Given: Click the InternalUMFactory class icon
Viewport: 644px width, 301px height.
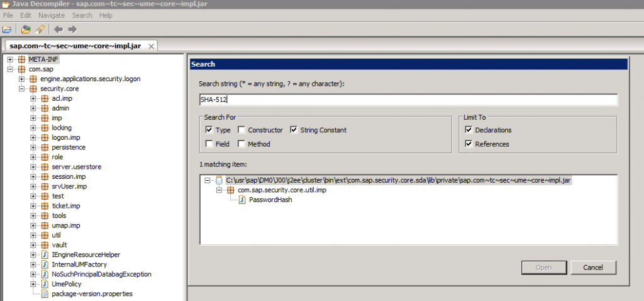Looking at the screenshot, I should [x=45, y=264].
